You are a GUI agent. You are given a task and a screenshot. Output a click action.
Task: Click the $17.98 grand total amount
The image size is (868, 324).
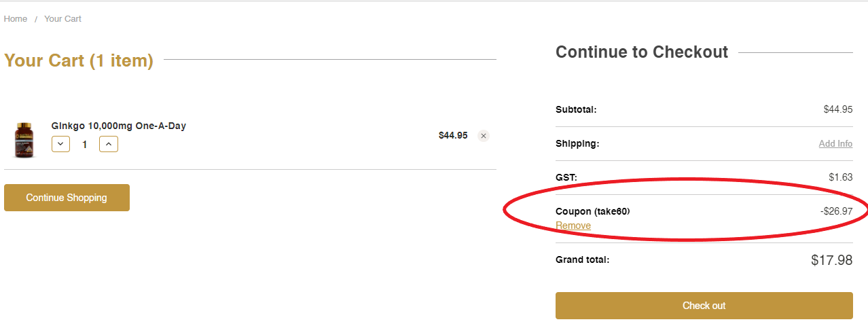[831, 260]
